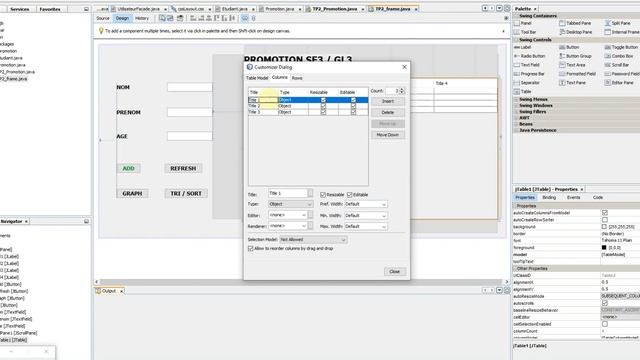Screen dimensions: 640x360
Task: Open the Renderer dropdown in Customizer Dialog
Action: [x=287, y=226]
